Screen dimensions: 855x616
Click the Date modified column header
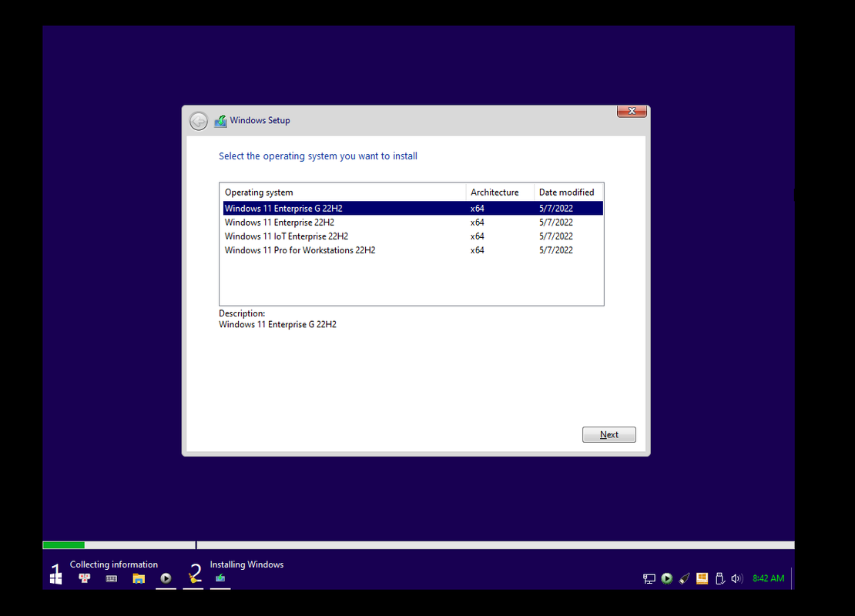pyautogui.click(x=568, y=192)
